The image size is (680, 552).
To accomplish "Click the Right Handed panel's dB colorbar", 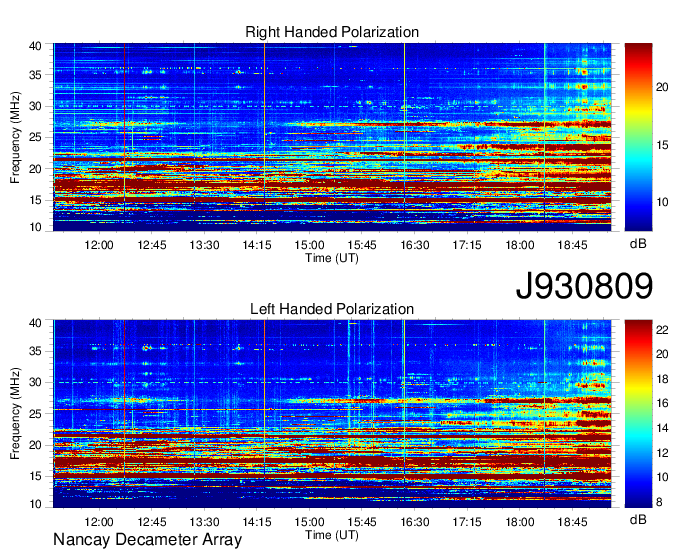I will coord(638,137).
